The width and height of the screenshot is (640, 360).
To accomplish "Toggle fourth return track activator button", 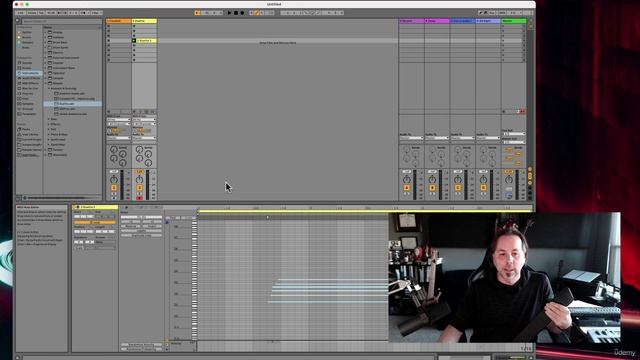I will coord(483,188).
